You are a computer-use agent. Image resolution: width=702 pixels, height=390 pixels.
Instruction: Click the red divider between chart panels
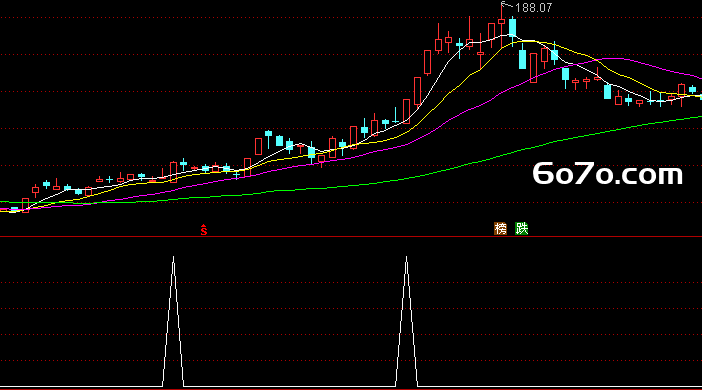351,236
